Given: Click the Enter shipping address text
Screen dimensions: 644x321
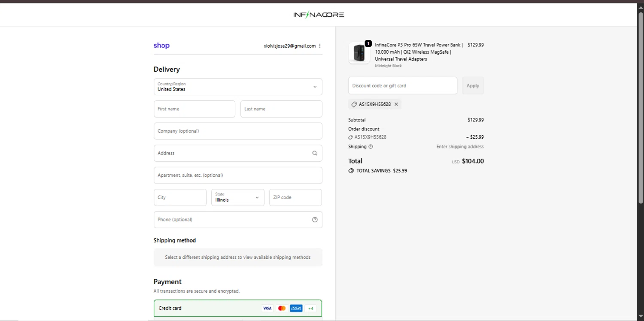Looking at the screenshot, I should coord(460,147).
